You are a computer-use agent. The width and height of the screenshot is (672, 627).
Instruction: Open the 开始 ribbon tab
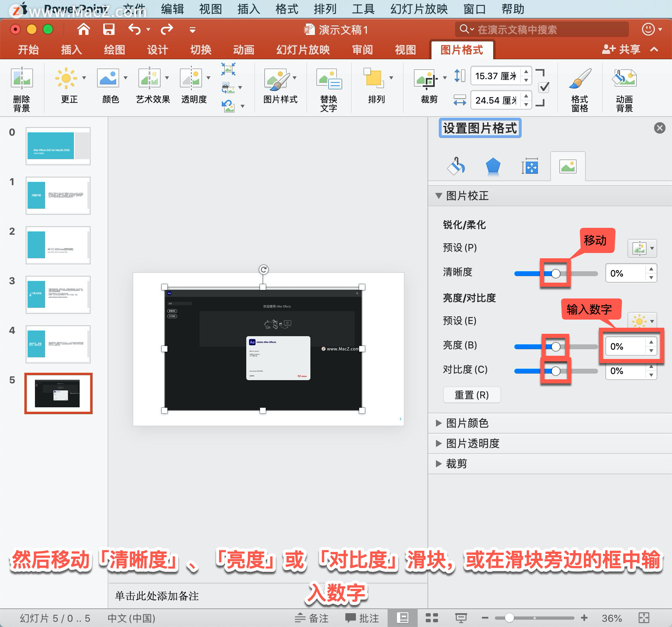(x=28, y=50)
